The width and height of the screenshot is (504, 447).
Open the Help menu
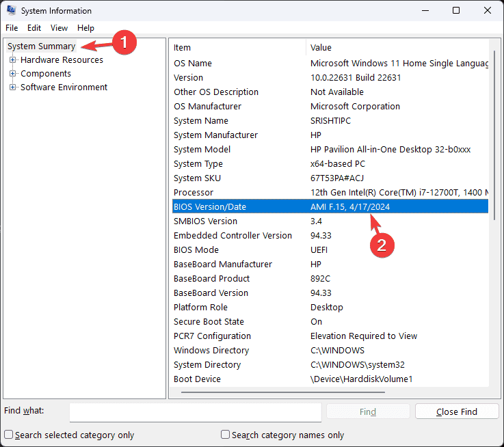(x=85, y=28)
